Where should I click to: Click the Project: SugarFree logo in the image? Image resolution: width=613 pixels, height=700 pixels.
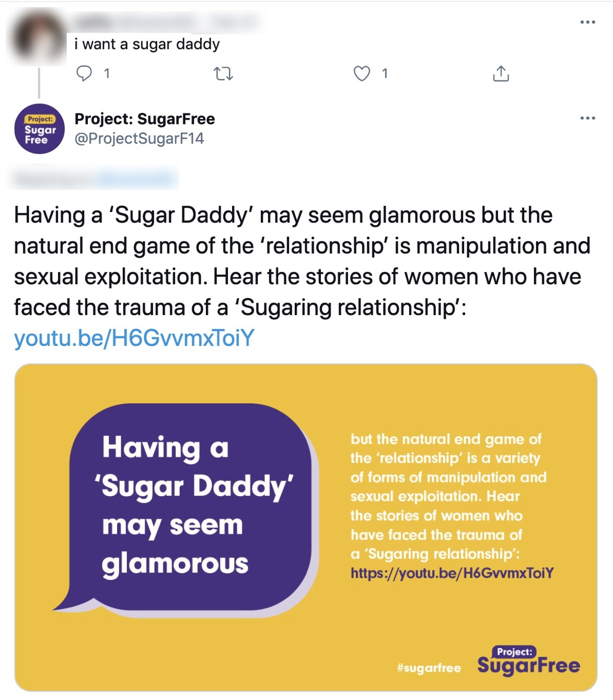528,661
